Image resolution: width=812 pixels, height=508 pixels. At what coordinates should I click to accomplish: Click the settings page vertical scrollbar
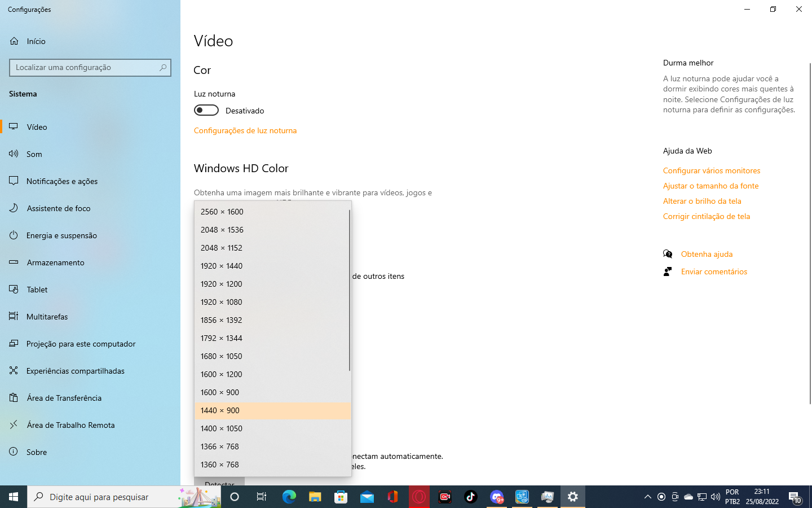[x=810, y=233]
